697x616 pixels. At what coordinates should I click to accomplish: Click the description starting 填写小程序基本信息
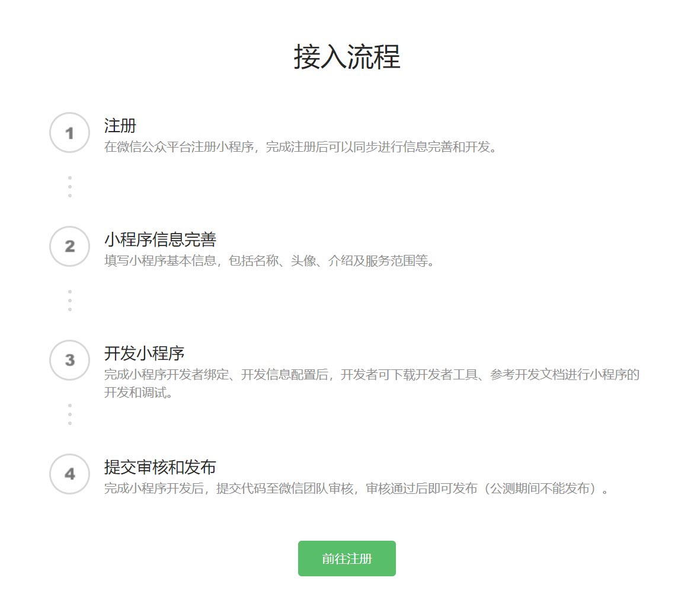[269, 261]
